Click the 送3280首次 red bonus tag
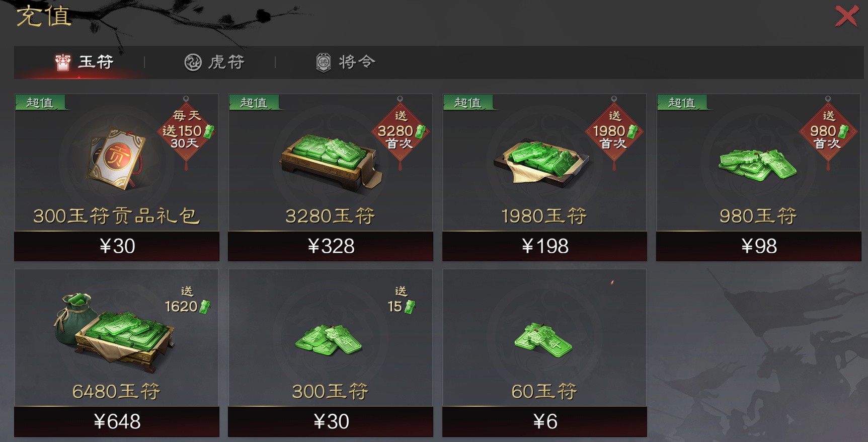 point(401,132)
